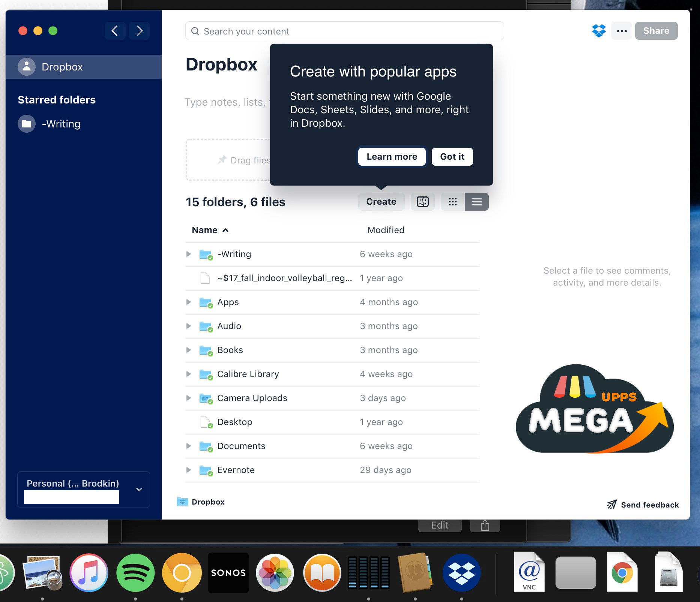Open the Chrome HTML document in dock

click(622, 572)
